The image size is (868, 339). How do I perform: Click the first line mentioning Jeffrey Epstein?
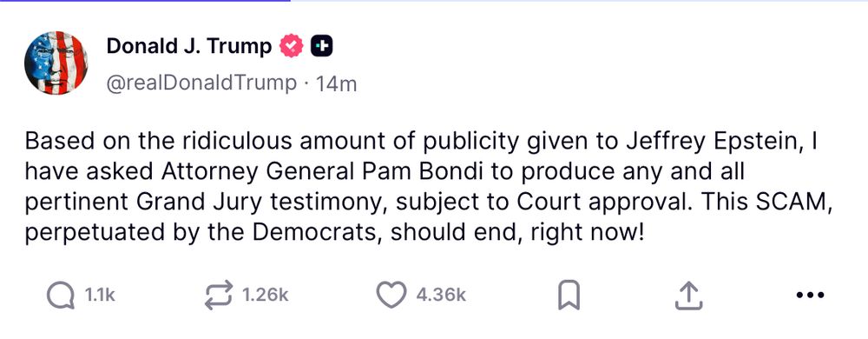[421, 142]
